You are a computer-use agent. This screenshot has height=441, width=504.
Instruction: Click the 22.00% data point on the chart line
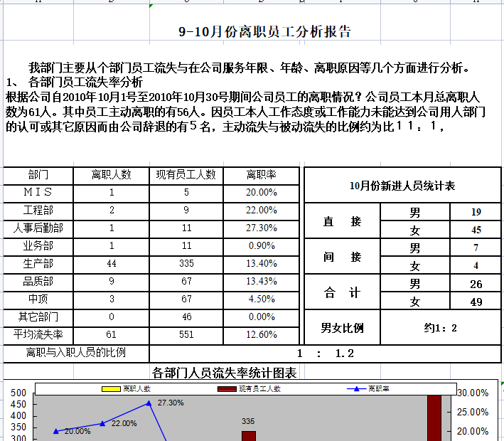tap(102, 424)
